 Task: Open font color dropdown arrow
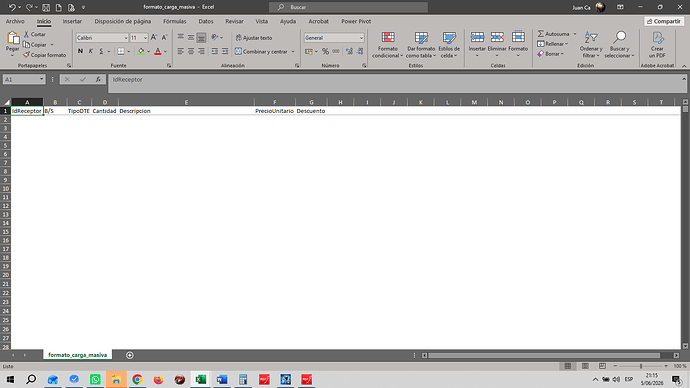click(165, 51)
